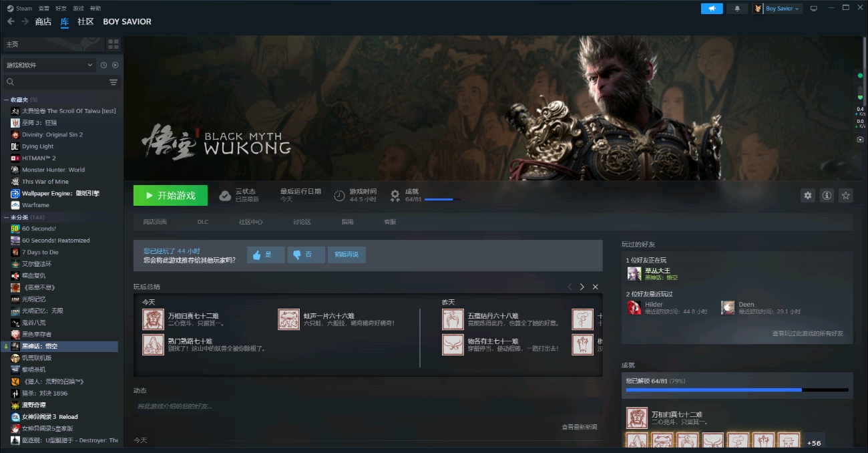The image size is (868, 453).
Task: Show ready-to-play games filter icon
Action: pyautogui.click(x=115, y=65)
